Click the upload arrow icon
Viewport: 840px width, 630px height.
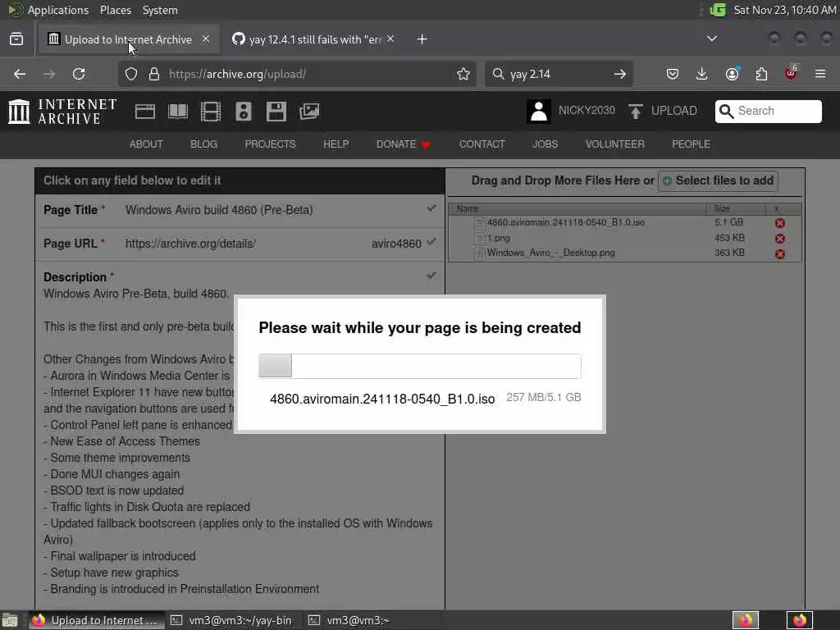(x=636, y=112)
